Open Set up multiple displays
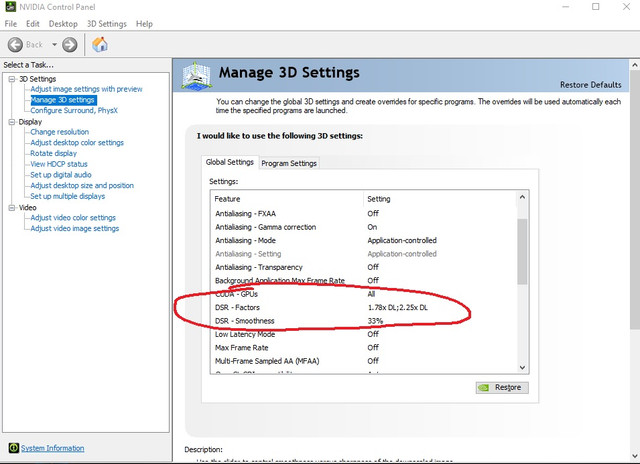 pos(67,196)
